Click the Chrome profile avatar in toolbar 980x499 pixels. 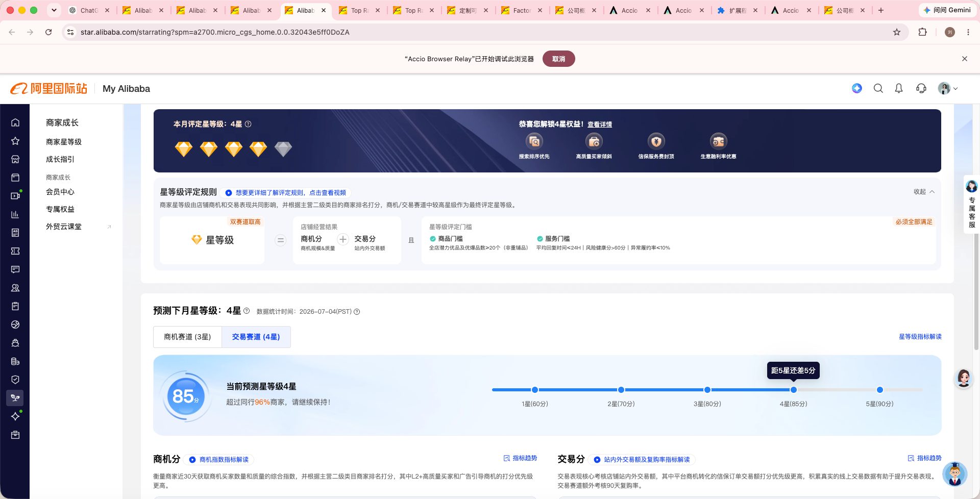(950, 32)
